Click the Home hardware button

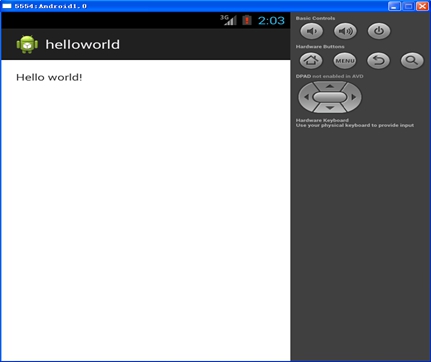pyautogui.click(x=311, y=61)
